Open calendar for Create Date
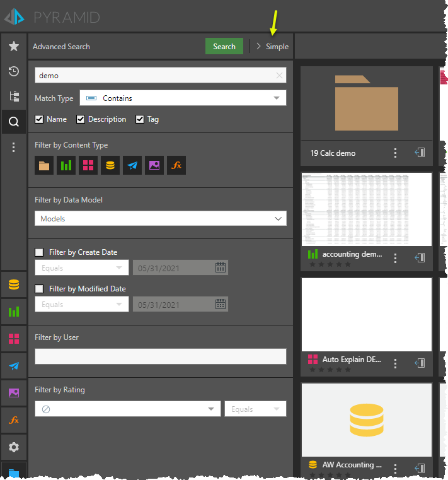The width and height of the screenshot is (448, 480). pos(221,267)
